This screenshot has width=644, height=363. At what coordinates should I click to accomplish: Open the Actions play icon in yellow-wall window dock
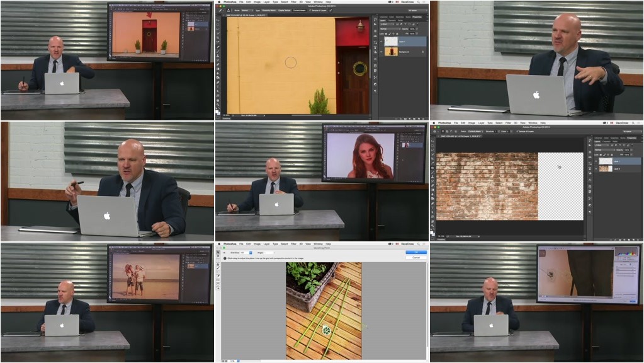375,24
